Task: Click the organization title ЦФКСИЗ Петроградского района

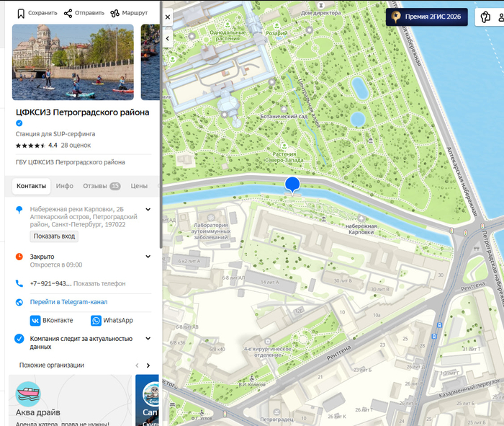Action: (x=83, y=112)
